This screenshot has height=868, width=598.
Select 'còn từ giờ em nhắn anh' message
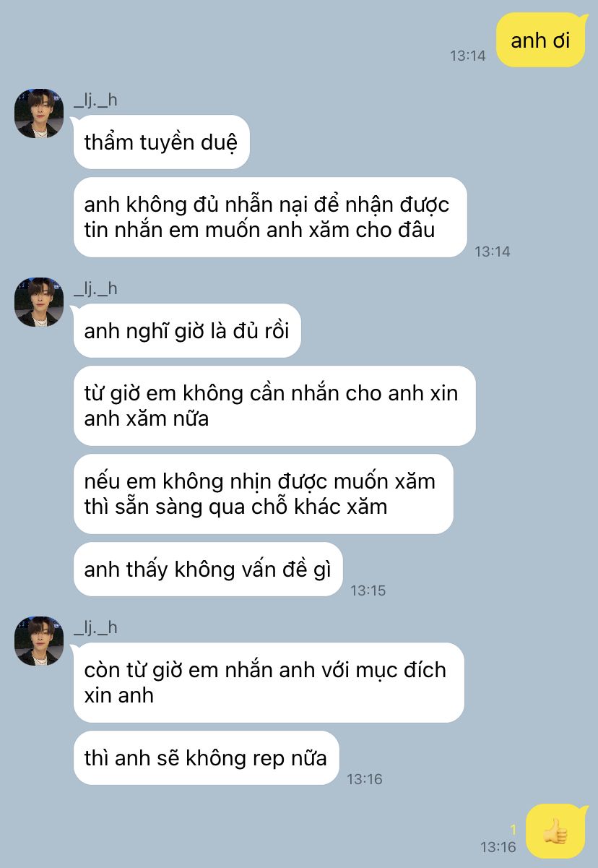(269, 682)
